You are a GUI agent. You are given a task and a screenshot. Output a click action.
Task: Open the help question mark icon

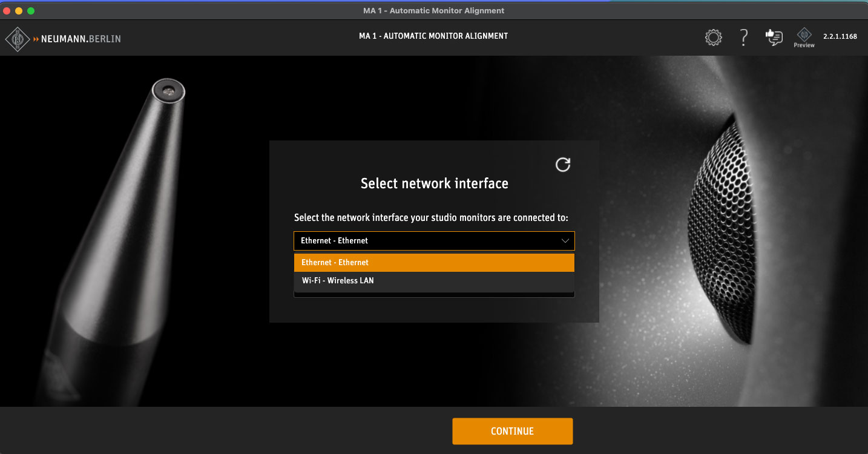point(744,38)
